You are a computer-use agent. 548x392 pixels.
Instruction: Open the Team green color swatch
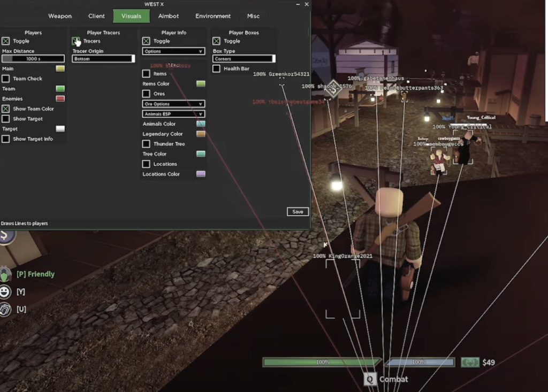pos(60,89)
